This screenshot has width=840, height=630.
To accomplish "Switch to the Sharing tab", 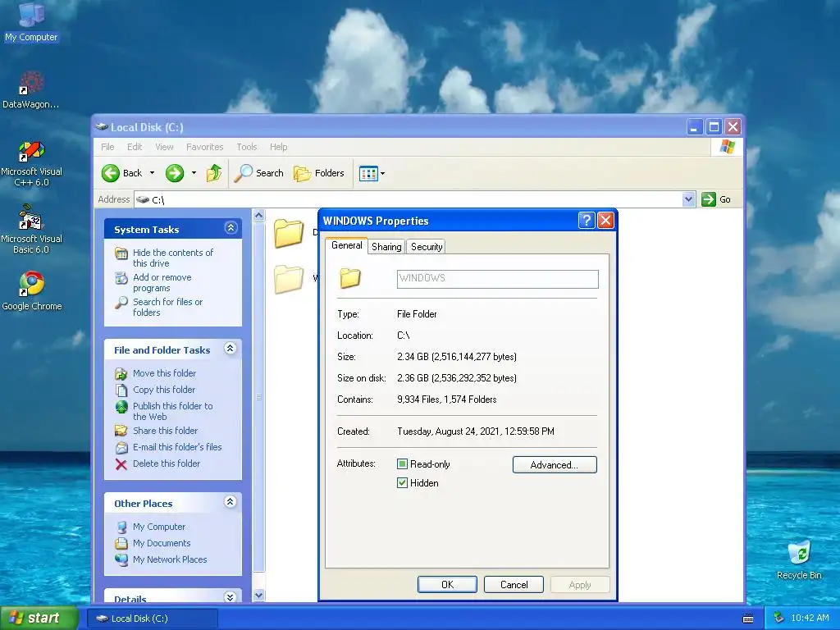I will 386,246.
